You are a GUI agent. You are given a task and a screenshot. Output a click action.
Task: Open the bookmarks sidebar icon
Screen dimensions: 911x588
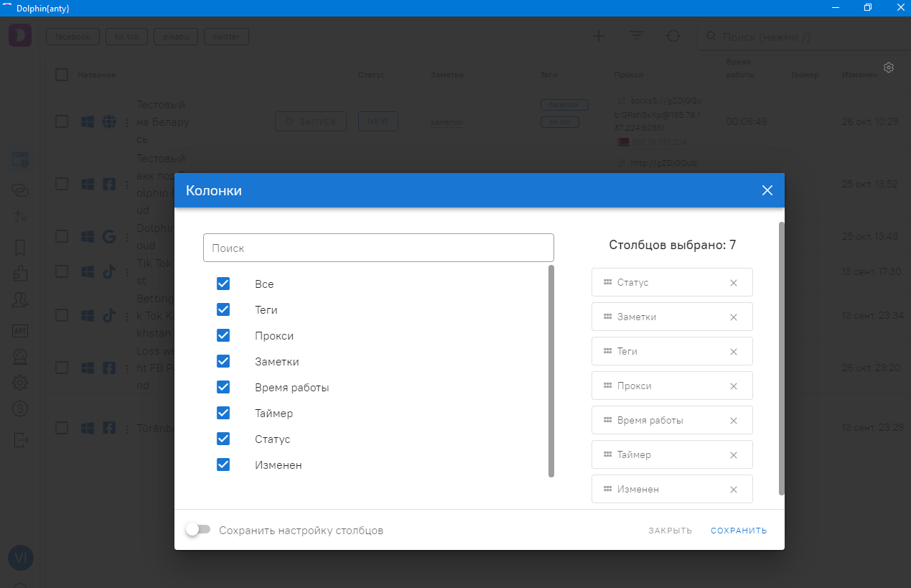click(20, 248)
